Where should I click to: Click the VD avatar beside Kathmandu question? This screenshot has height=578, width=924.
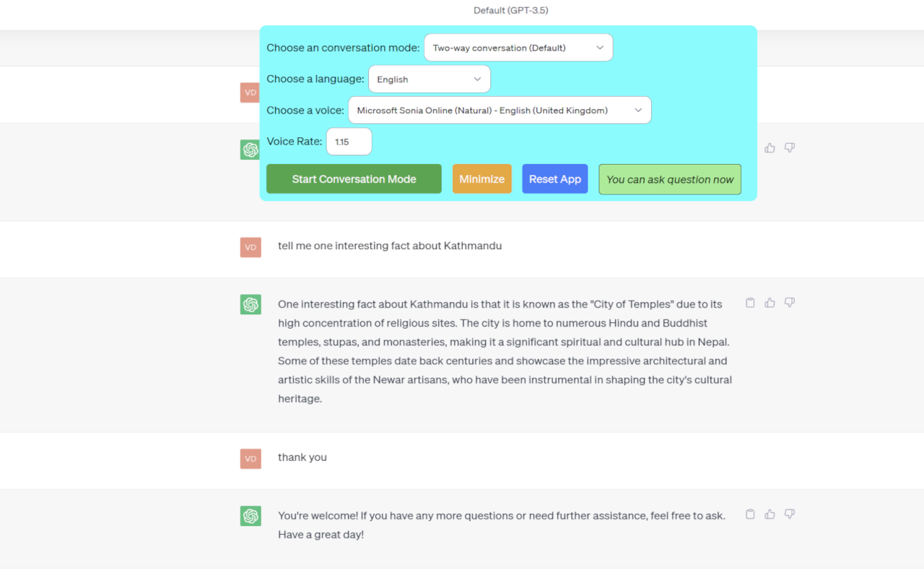tap(250, 247)
